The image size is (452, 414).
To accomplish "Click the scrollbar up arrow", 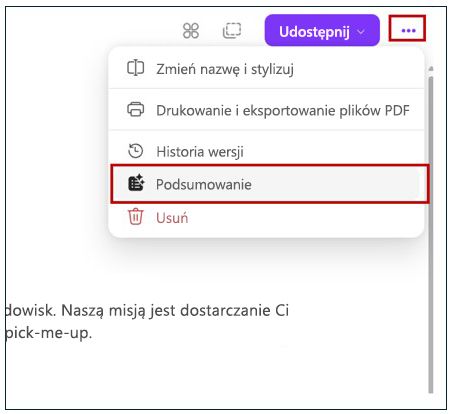I will pos(431,69).
